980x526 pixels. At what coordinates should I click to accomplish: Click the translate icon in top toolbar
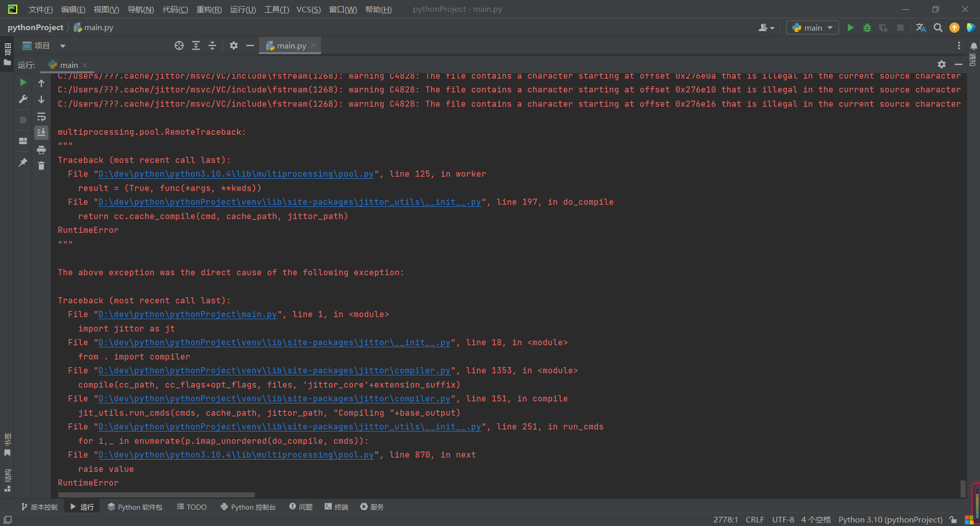pos(921,28)
